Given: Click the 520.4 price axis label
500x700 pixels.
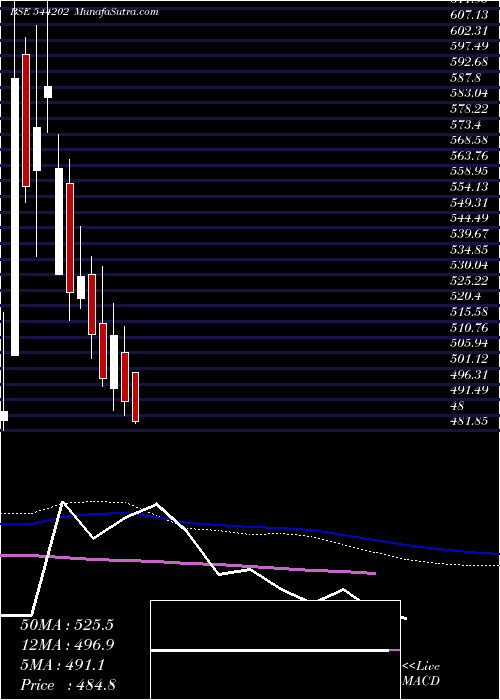Looking at the screenshot, I should 466,296.
